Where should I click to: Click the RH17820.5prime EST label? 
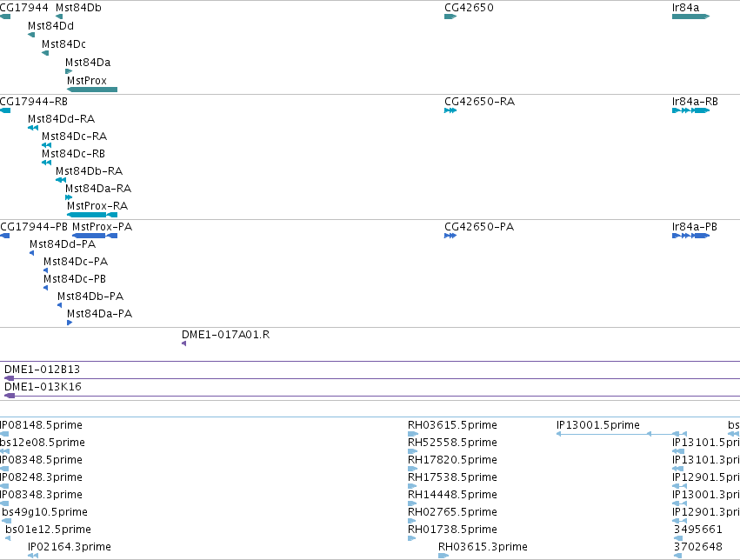(452, 460)
